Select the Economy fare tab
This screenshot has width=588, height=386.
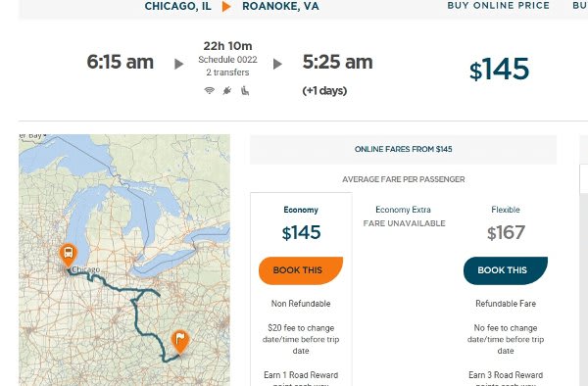pyautogui.click(x=301, y=210)
